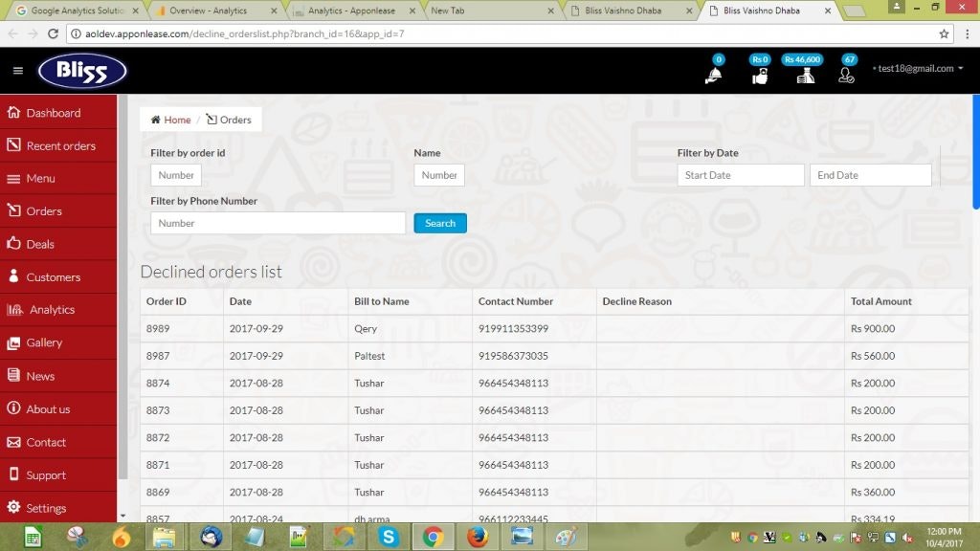Click the Bliss logo
This screenshot has width=980, height=551.
(x=82, y=71)
